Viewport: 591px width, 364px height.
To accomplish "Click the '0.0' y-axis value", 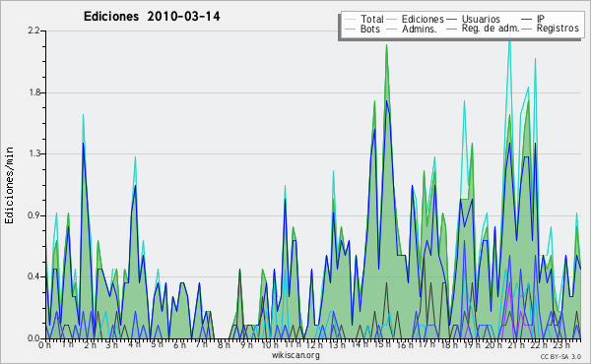I will [33, 338].
